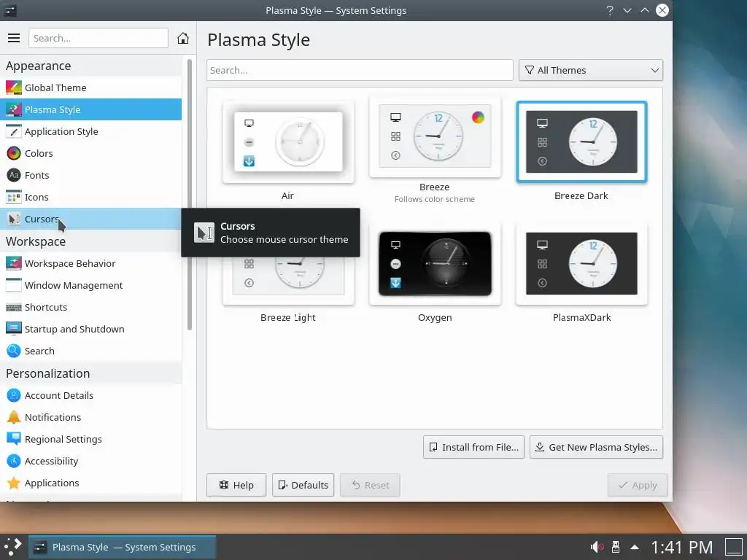This screenshot has width=747, height=560.
Task: Open Shortcuts settings
Action: click(90, 307)
